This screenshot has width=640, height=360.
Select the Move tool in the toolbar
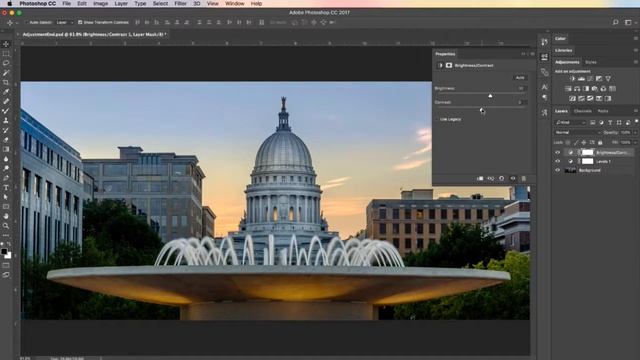click(x=6, y=44)
